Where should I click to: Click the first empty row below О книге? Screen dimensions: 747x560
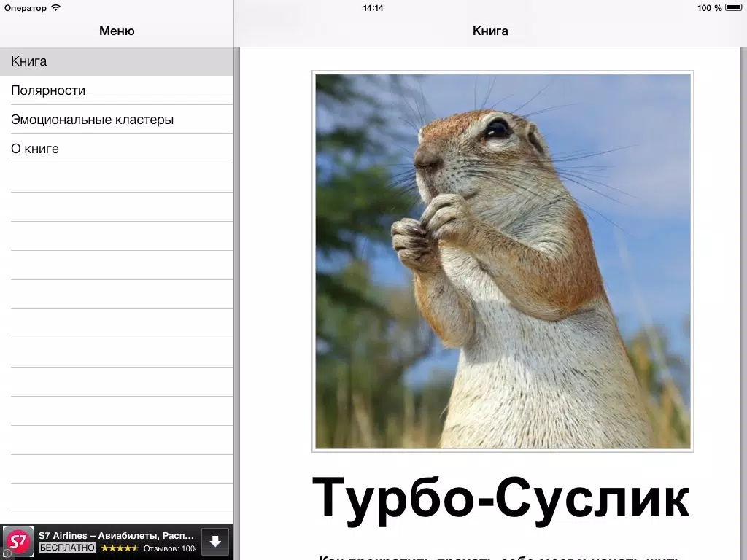[117, 178]
